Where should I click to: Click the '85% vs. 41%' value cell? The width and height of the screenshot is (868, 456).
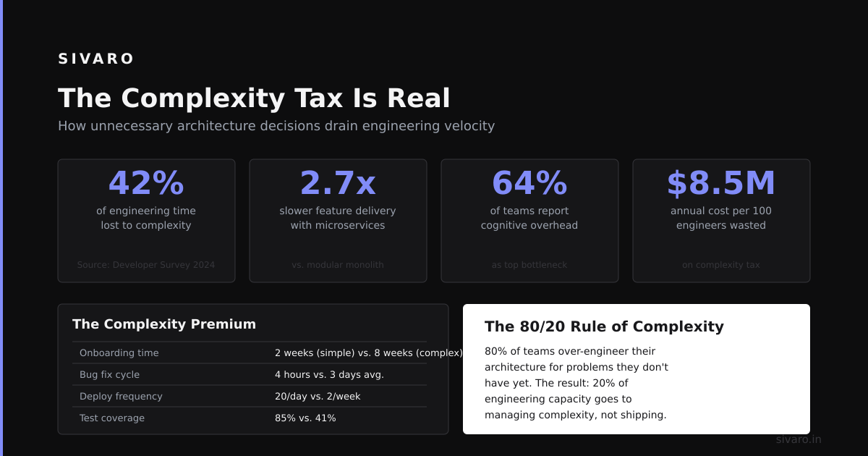coord(305,418)
